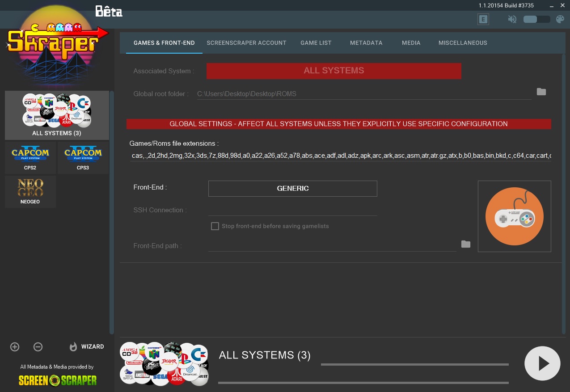Open the theme color palette icon
This screenshot has width=570, height=392.
coord(560,19)
